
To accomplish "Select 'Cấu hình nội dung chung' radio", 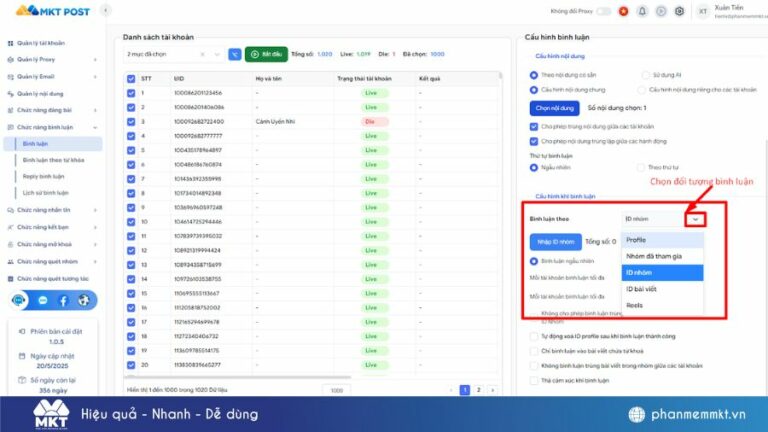I will point(534,90).
